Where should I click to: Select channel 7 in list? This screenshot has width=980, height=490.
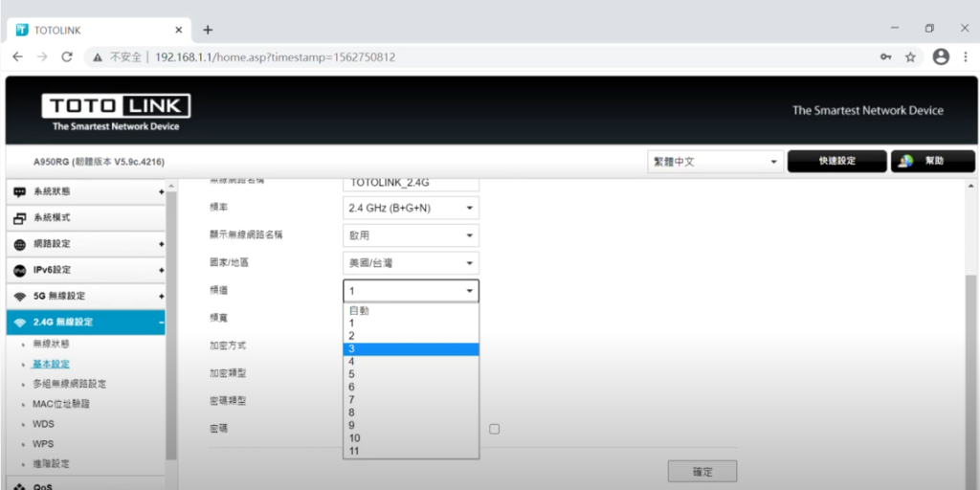point(411,399)
